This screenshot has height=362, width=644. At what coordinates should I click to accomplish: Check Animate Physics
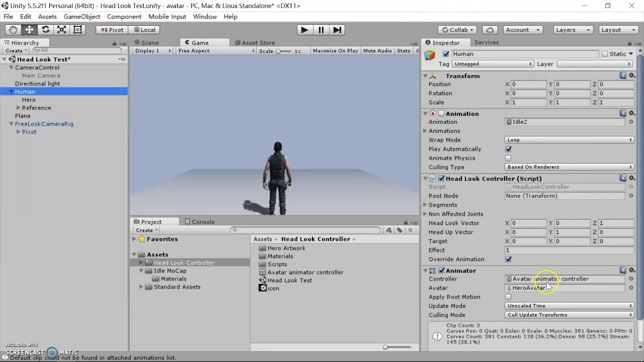pyautogui.click(x=508, y=158)
